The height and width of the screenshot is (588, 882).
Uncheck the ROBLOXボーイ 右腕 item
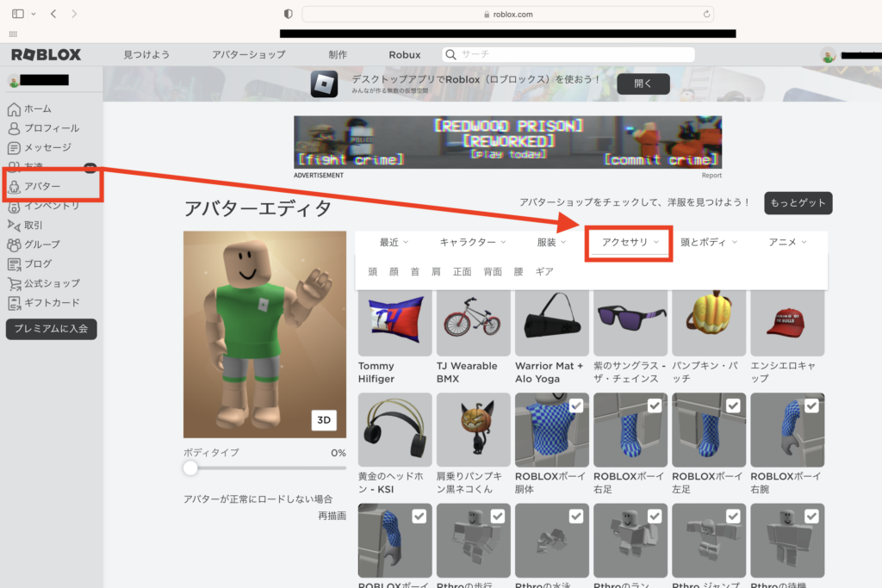coord(811,405)
